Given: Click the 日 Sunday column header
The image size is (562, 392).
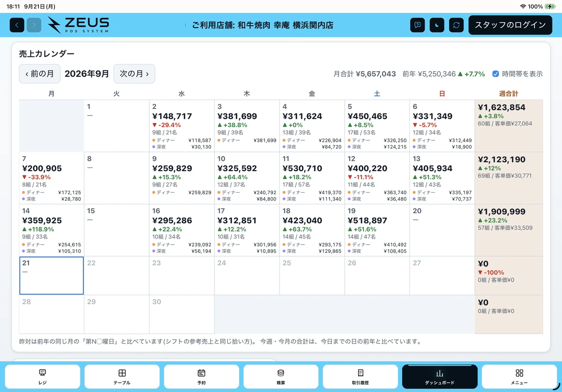Looking at the screenshot, I should click(442, 94).
